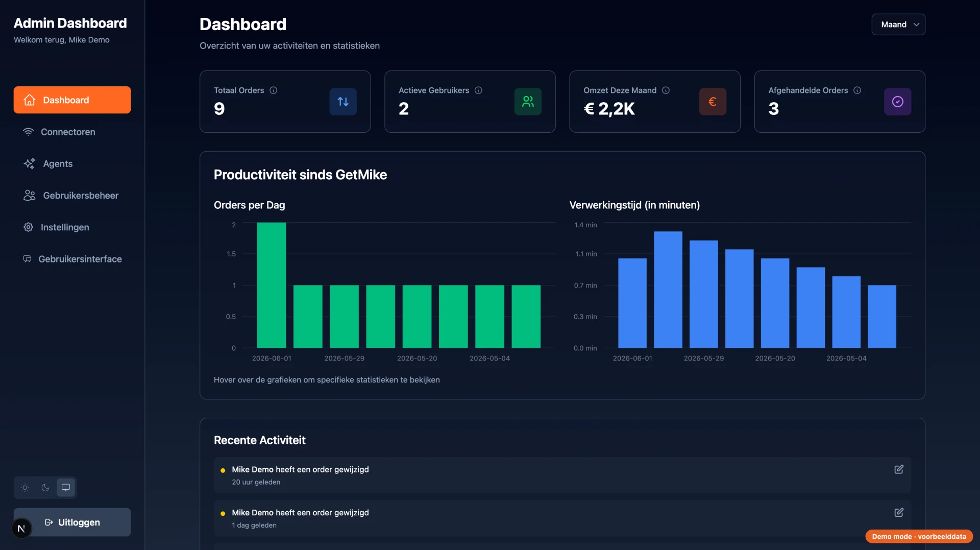Viewport: 980px width, 550px height.
Task: Click the people icon beside Gebruikersbeheer
Action: click(x=29, y=196)
